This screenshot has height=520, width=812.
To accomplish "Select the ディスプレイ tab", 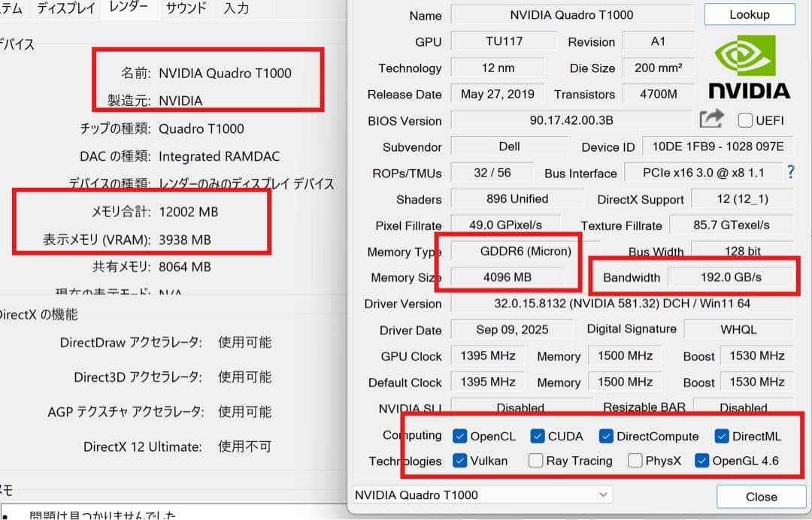I will (67, 8).
